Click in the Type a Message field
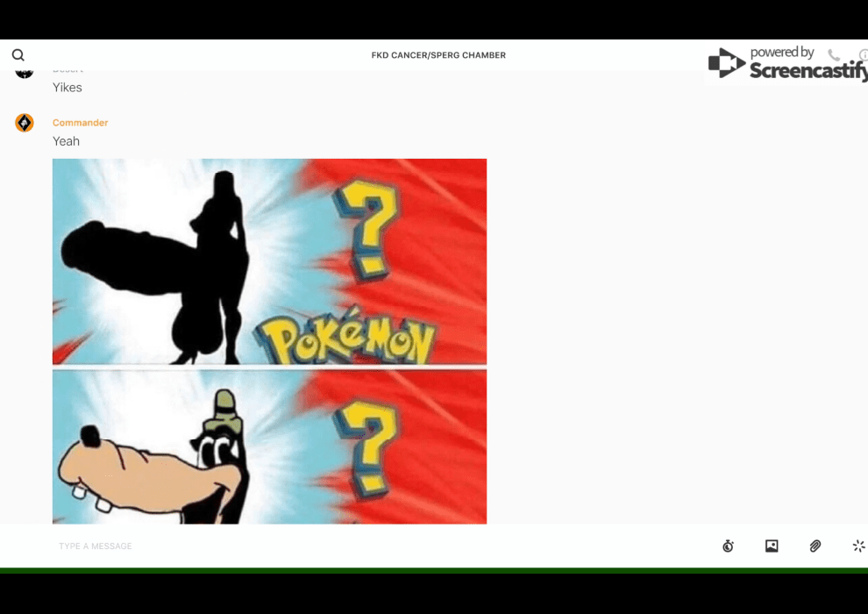This screenshot has width=868, height=614. [x=351, y=546]
